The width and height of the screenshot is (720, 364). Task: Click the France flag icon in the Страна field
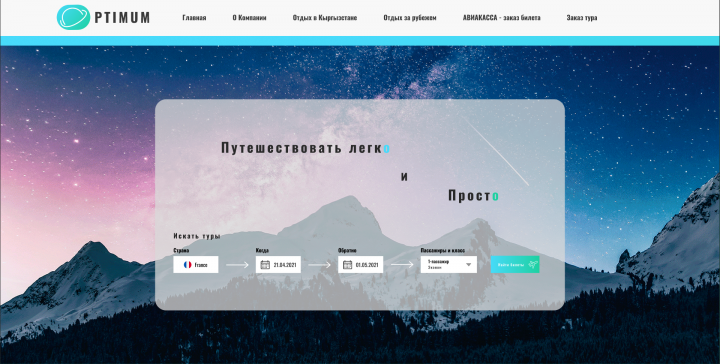tap(187, 265)
